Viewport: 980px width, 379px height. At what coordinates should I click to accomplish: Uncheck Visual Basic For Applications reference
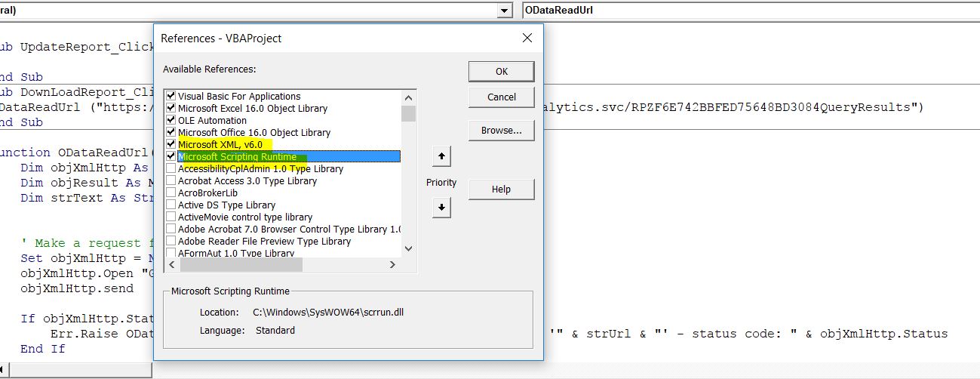pos(171,96)
